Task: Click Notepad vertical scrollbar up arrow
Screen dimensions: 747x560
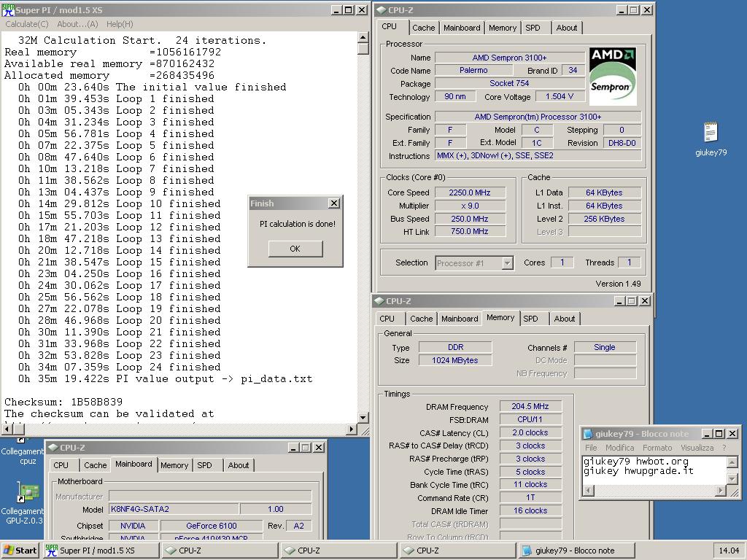Action: (x=732, y=462)
